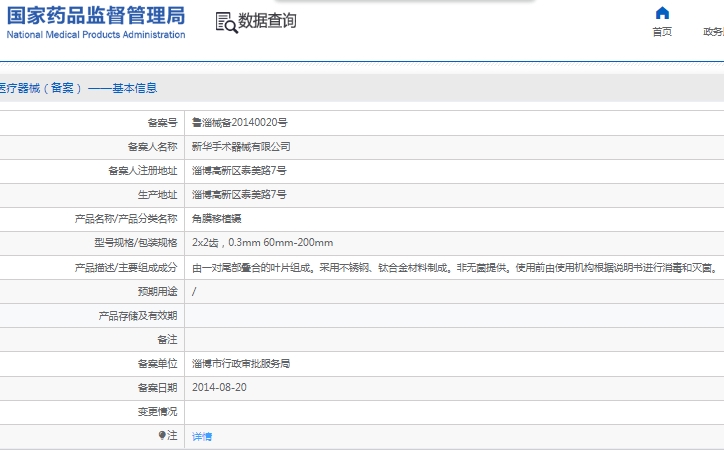Click the 数据查询 magnifier document icon

(226, 22)
